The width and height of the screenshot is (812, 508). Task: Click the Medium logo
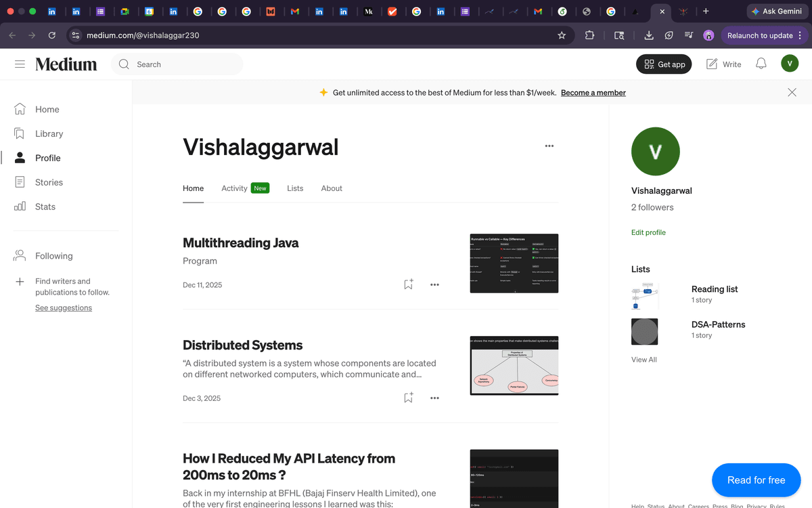66,64
